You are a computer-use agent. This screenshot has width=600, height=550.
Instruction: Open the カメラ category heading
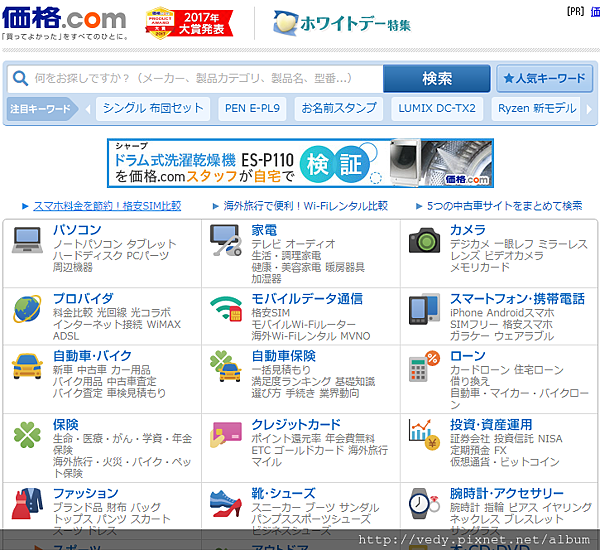[x=468, y=230]
